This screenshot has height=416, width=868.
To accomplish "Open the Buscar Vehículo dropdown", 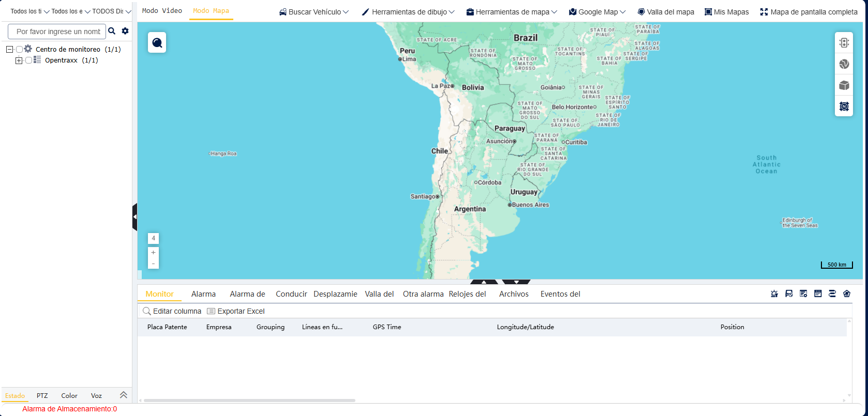I will (314, 12).
